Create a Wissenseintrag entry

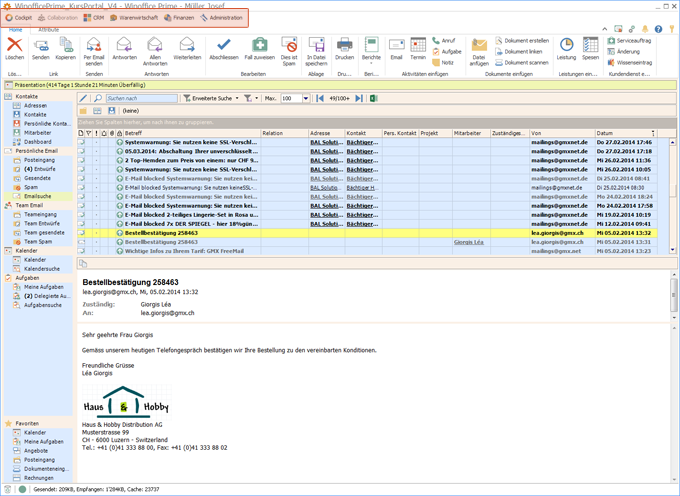click(x=630, y=62)
